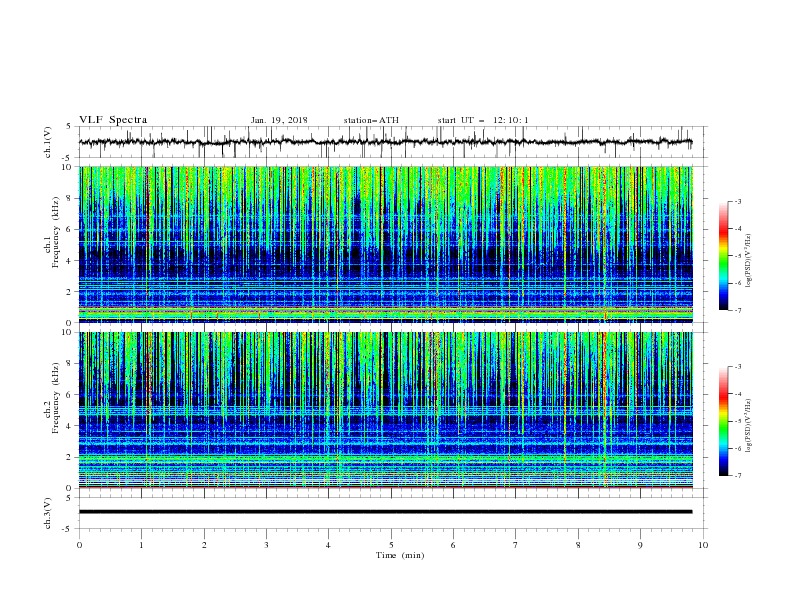The width and height of the screenshot is (792, 612).
Task: Click the "station=ATH" header label
Action: (371, 120)
